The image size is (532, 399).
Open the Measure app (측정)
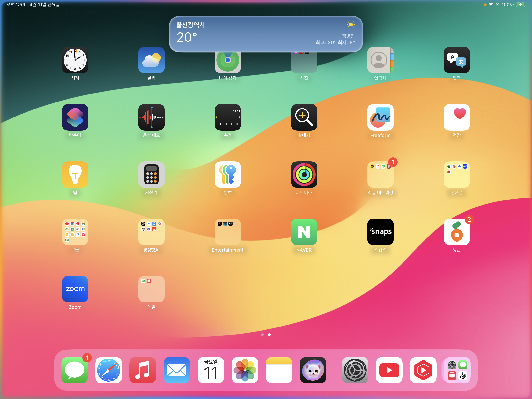pos(227,117)
